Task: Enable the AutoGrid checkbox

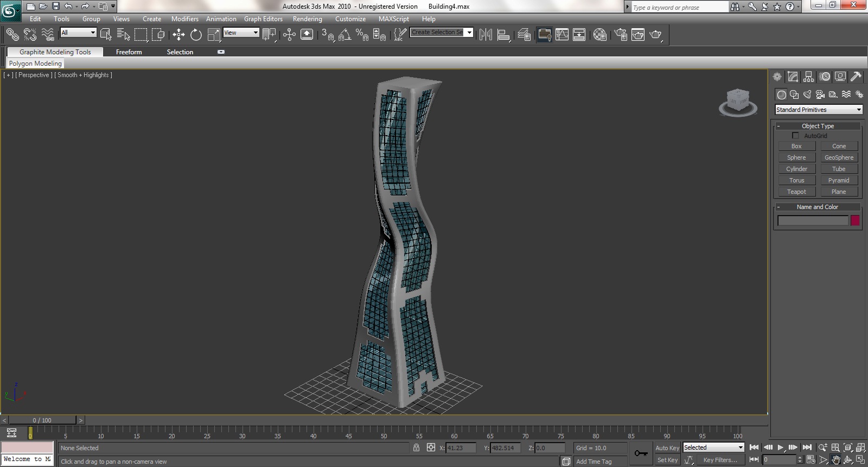Action: point(795,136)
